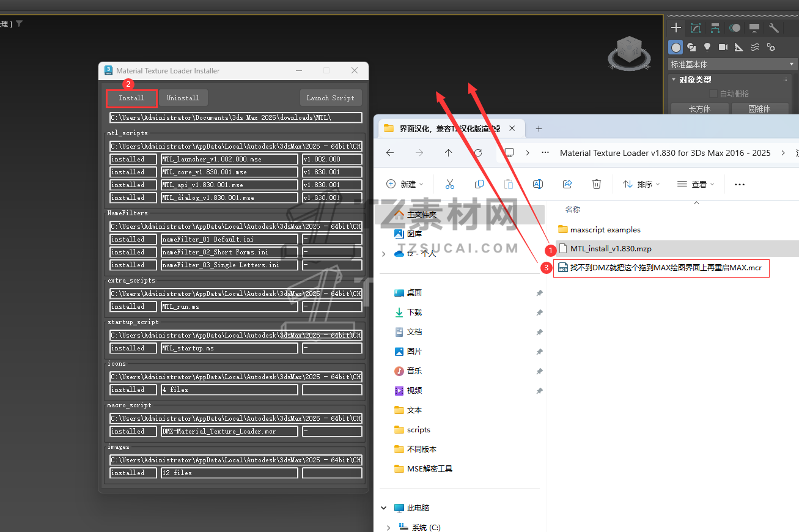
Task: Click the Install button in MTL Installer
Action: pyautogui.click(x=131, y=98)
